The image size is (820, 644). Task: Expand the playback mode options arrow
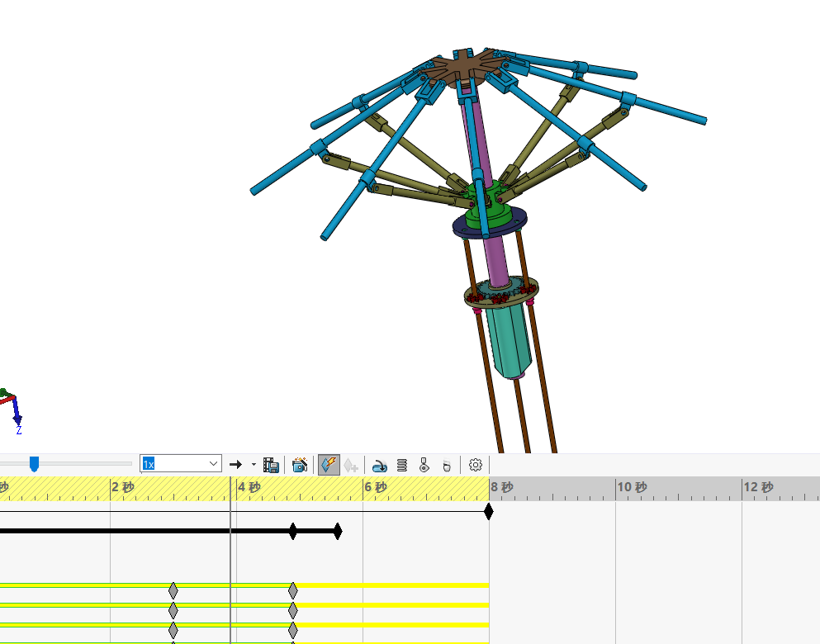point(254,464)
